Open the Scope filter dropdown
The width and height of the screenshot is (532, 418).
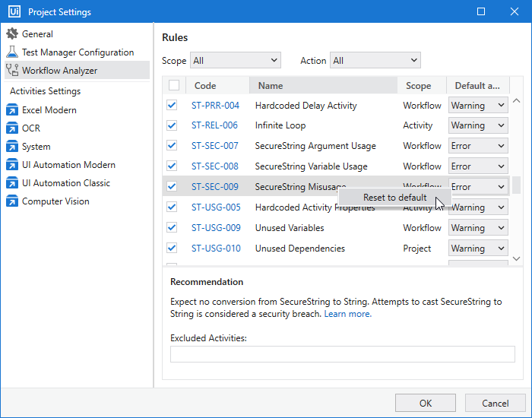[236, 61]
